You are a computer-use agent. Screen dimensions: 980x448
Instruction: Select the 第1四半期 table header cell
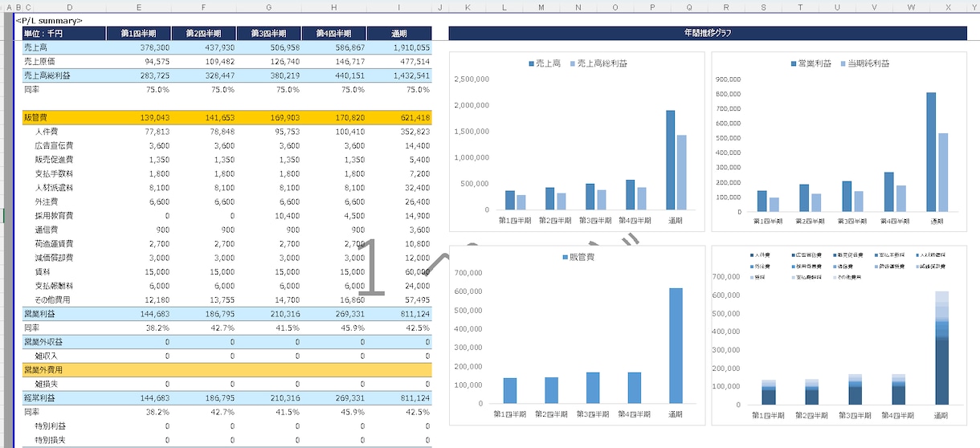point(139,34)
